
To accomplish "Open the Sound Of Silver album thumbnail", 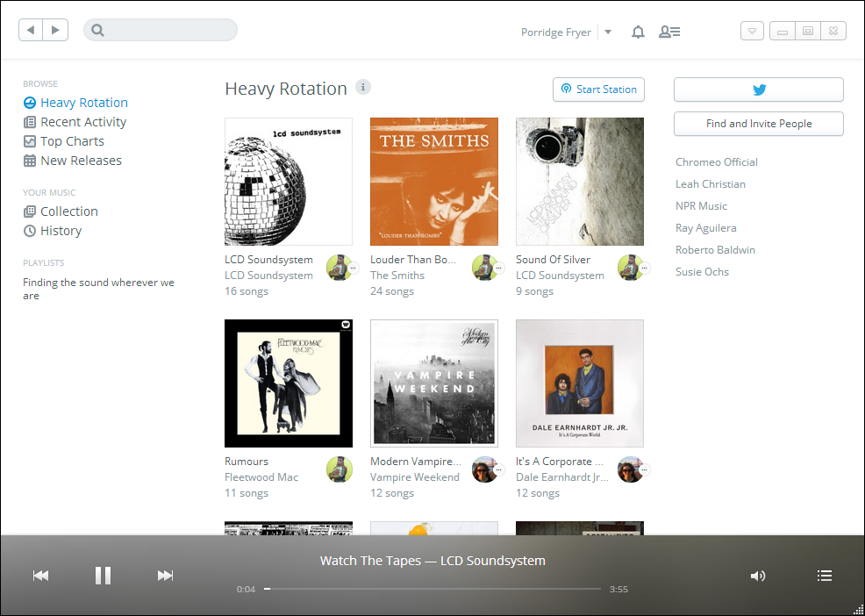I will (579, 181).
